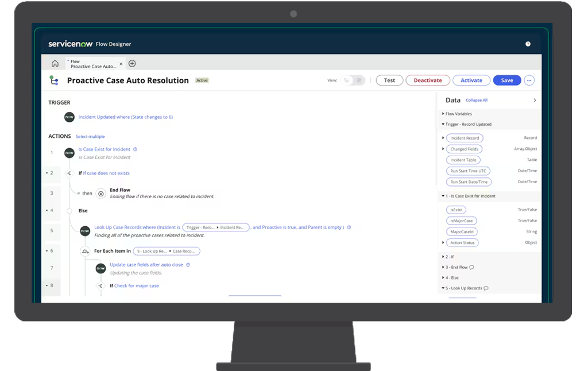
Task: Click the Deactivate button
Action: point(428,80)
